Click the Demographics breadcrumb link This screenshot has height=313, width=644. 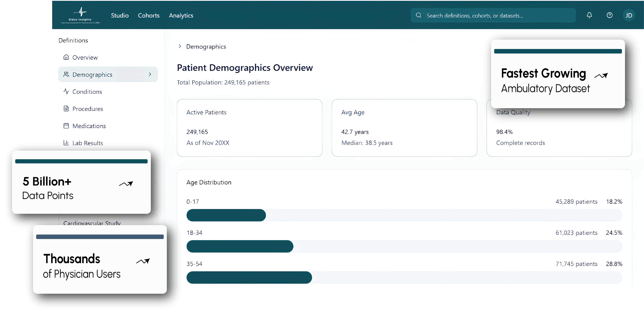[206, 47]
